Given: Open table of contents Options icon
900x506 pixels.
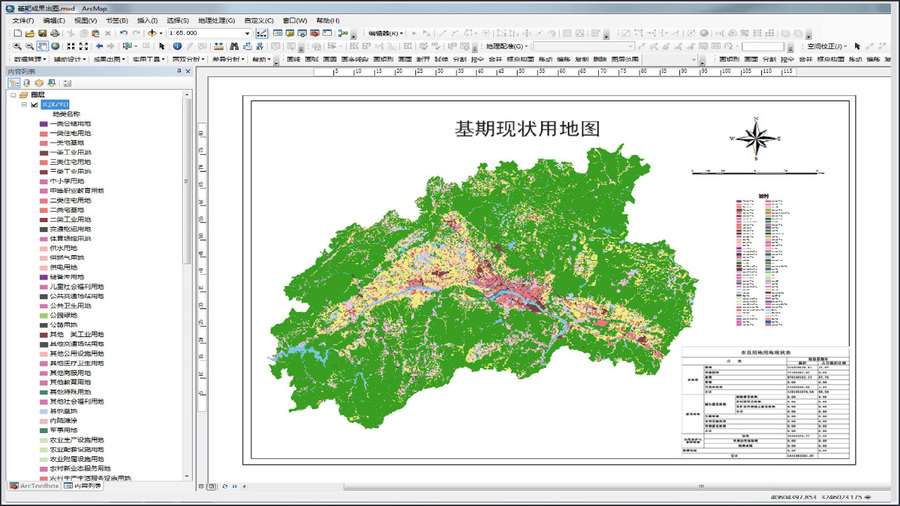Looking at the screenshot, I should (x=67, y=83).
